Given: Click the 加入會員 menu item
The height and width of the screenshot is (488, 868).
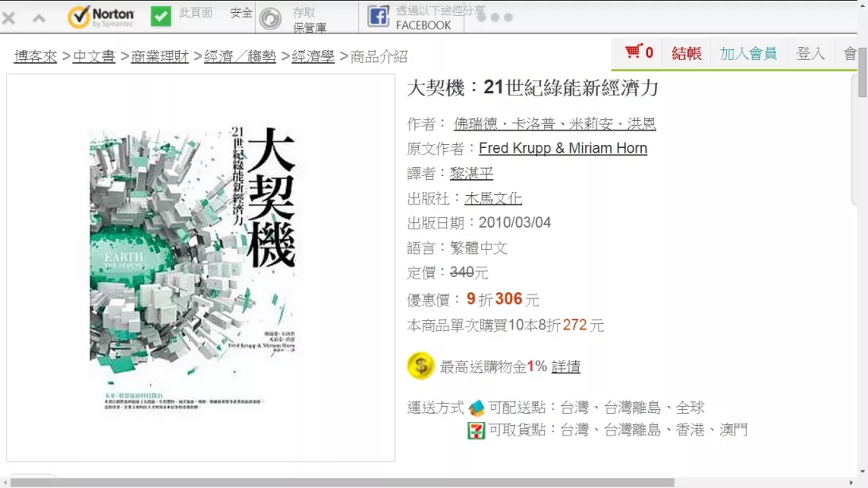Looking at the screenshot, I should click(748, 53).
